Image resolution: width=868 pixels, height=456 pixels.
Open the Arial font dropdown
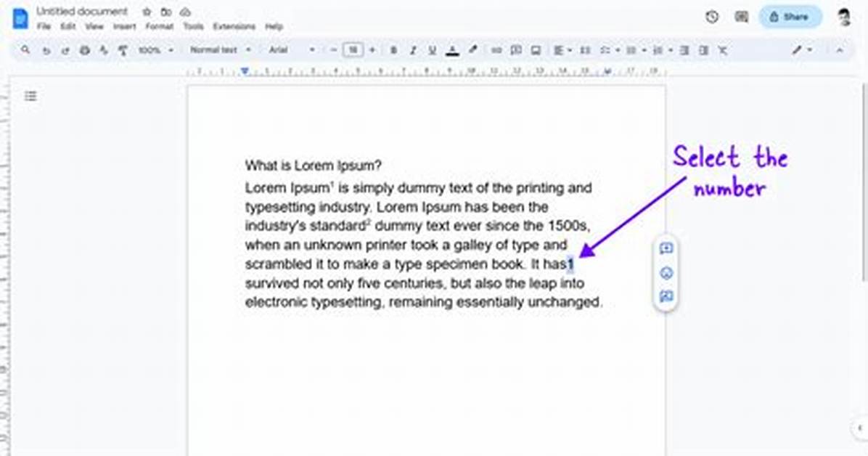292,50
